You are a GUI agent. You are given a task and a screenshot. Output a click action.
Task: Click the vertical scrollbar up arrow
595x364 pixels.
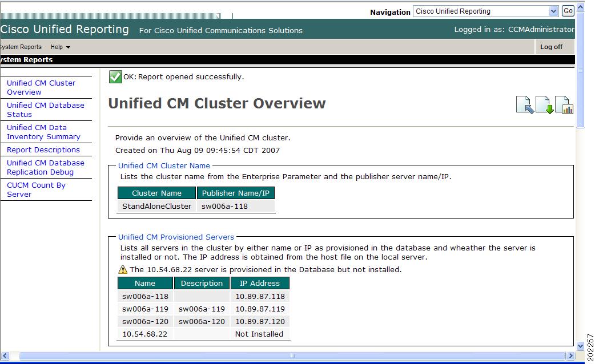[x=580, y=7]
